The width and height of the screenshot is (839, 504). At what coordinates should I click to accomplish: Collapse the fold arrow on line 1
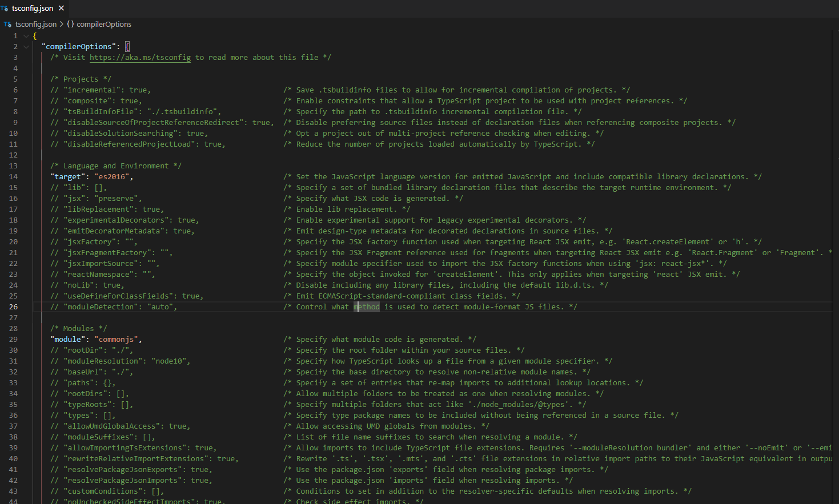point(26,36)
